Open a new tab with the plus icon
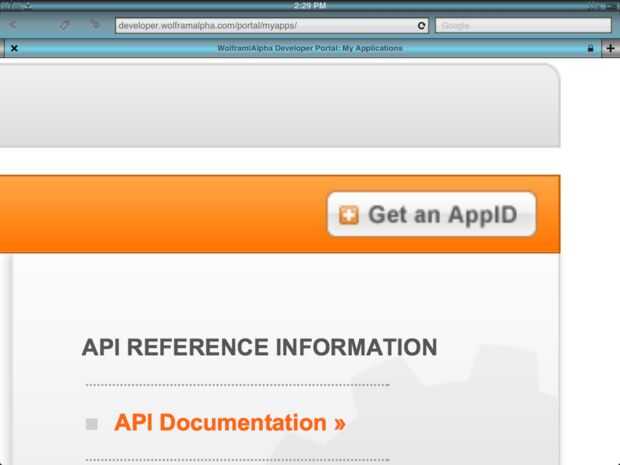 (611, 48)
